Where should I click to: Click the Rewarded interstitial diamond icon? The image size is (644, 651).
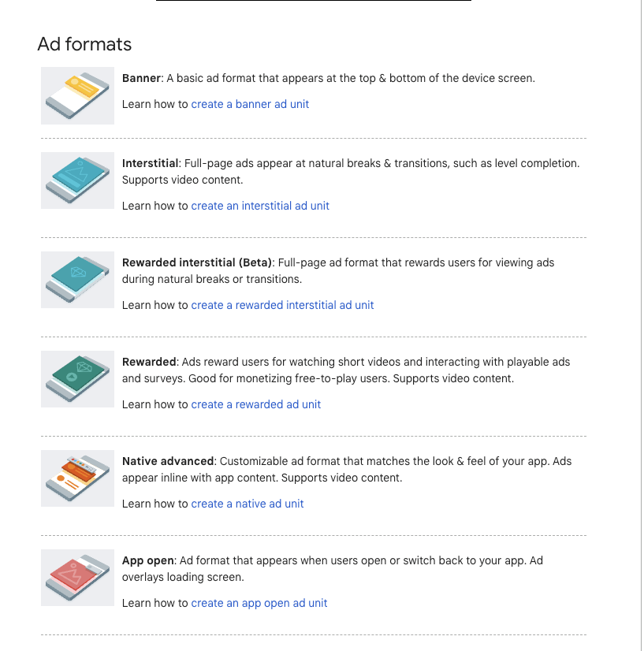click(x=77, y=280)
